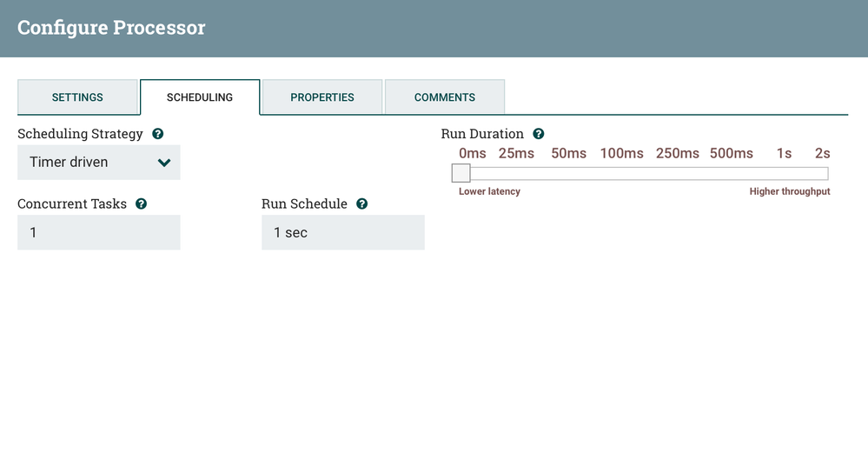Open the Properties tab

[x=322, y=97]
